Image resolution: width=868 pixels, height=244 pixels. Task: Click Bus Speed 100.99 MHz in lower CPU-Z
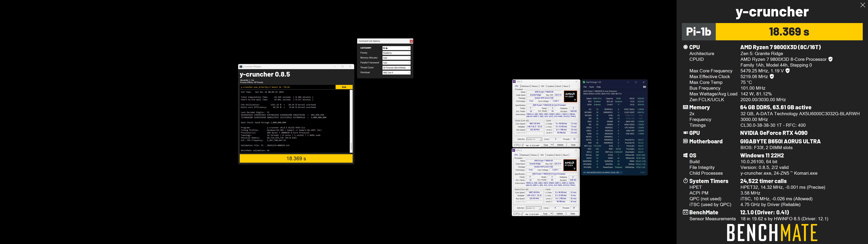pos(534,198)
